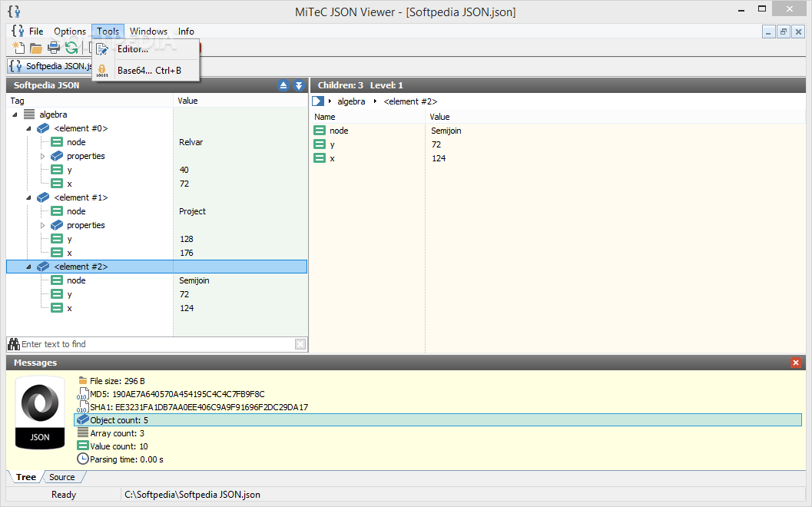The height and width of the screenshot is (507, 812).
Task: Select the value 176 in the tree
Action: (x=187, y=253)
